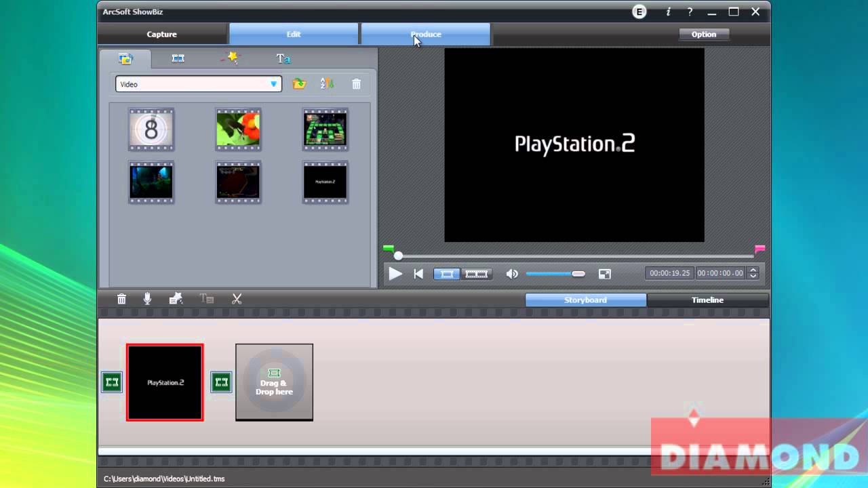Click the timecode stepper arrows

point(752,273)
